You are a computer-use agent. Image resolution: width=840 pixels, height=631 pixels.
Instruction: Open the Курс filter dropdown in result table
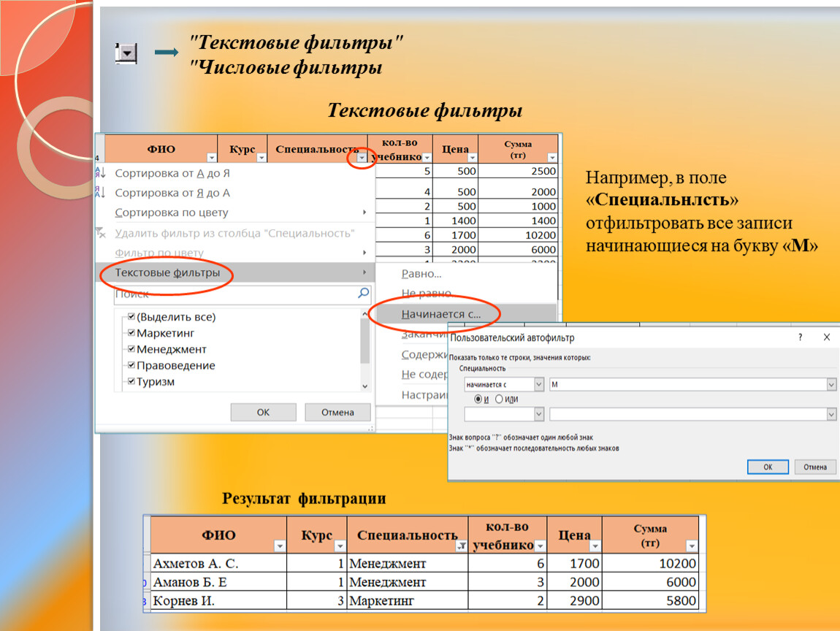340,546
